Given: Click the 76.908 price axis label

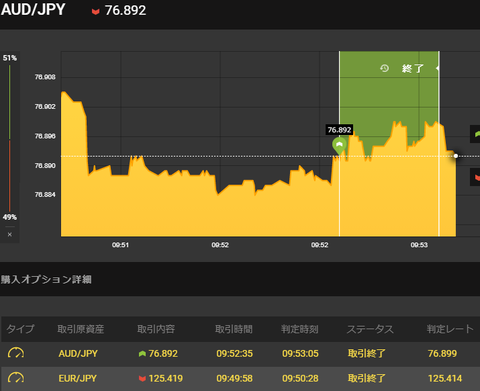Looking at the screenshot, I should click(45, 77).
